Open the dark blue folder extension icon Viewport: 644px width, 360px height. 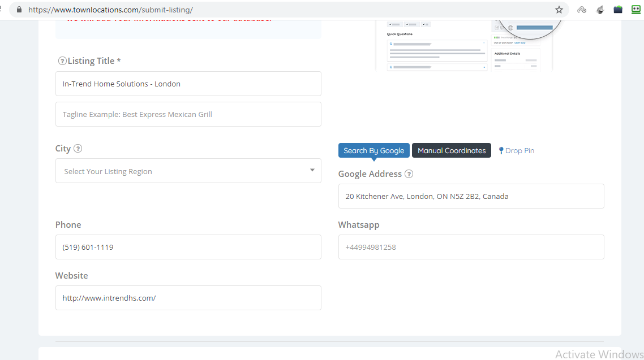coord(618,10)
